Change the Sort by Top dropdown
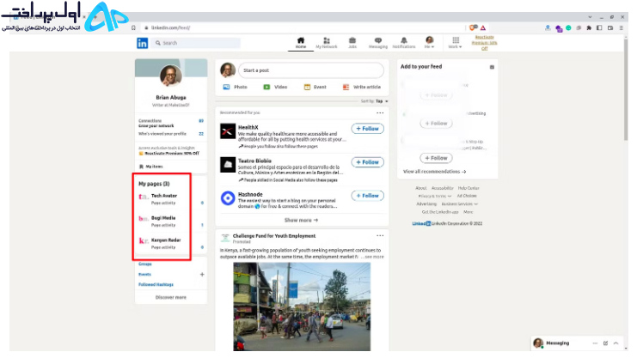 [x=375, y=101]
